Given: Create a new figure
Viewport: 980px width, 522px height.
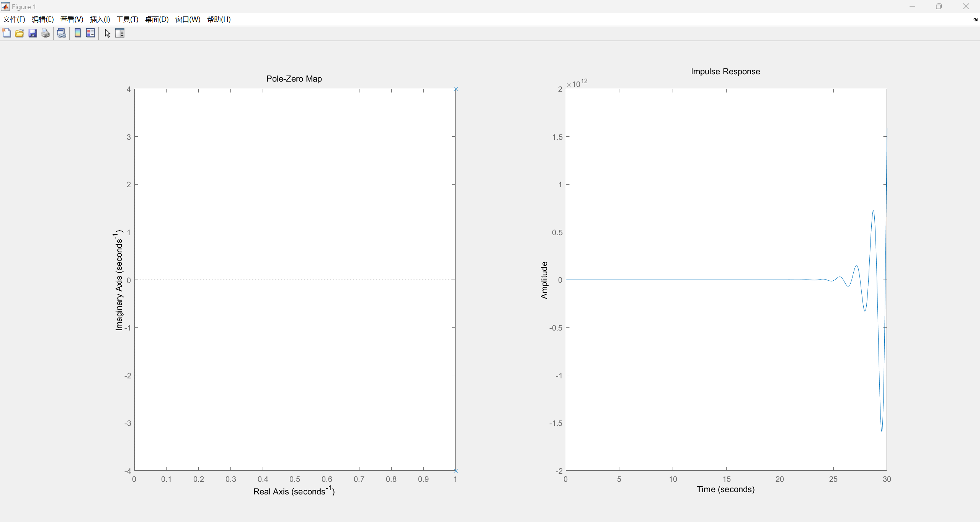Looking at the screenshot, I should tap(7, 33).
